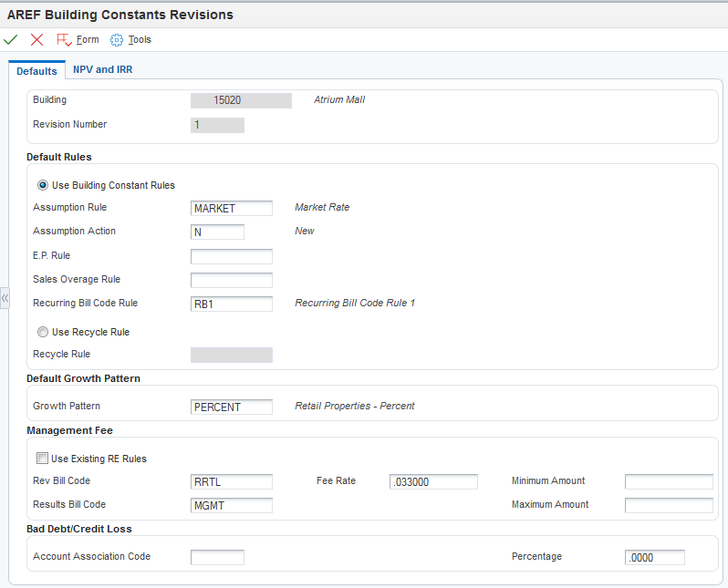Open the Form menu
This screenshot has width=728, height=588.
[x=88, y=40]
